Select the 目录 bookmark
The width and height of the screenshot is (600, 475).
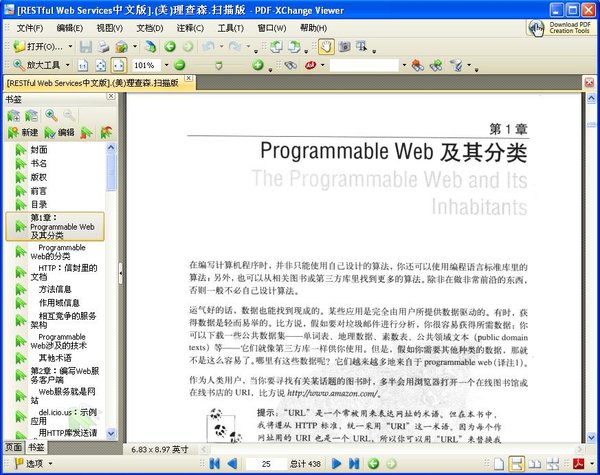38,204
